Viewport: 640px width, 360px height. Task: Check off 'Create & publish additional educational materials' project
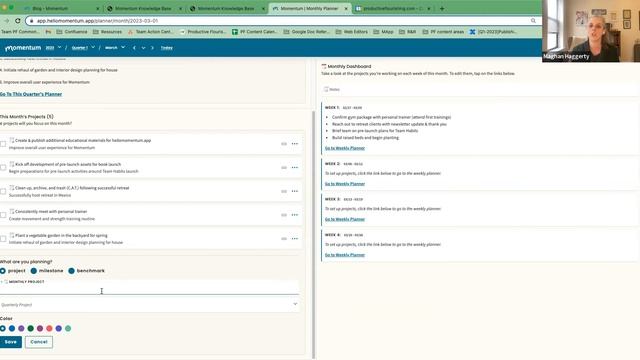[3, 144]
